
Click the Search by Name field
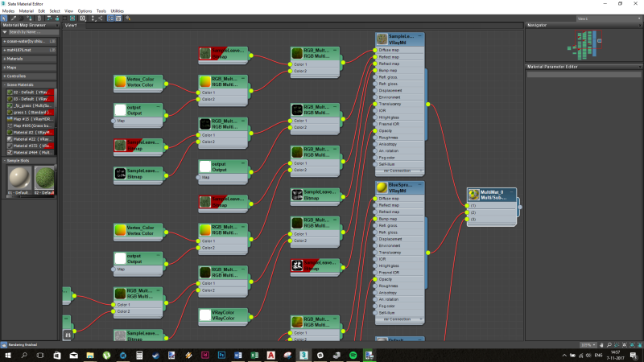tap(32, 31)
